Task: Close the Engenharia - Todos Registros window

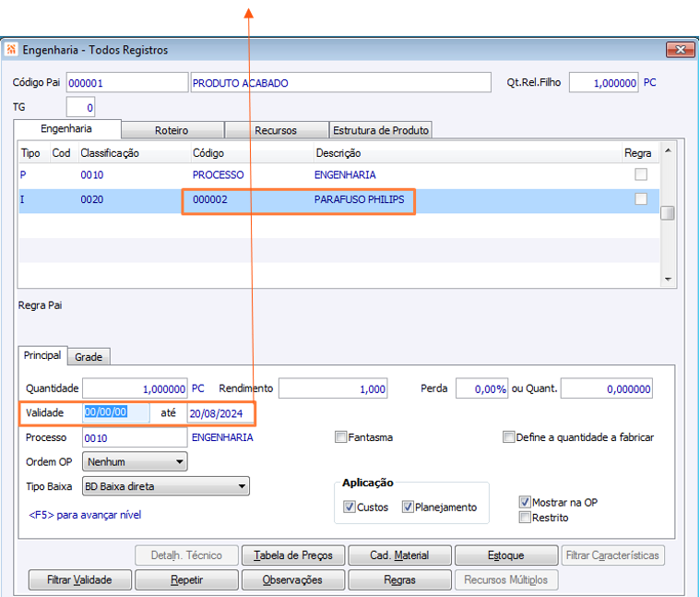Action: click(680, 50)
